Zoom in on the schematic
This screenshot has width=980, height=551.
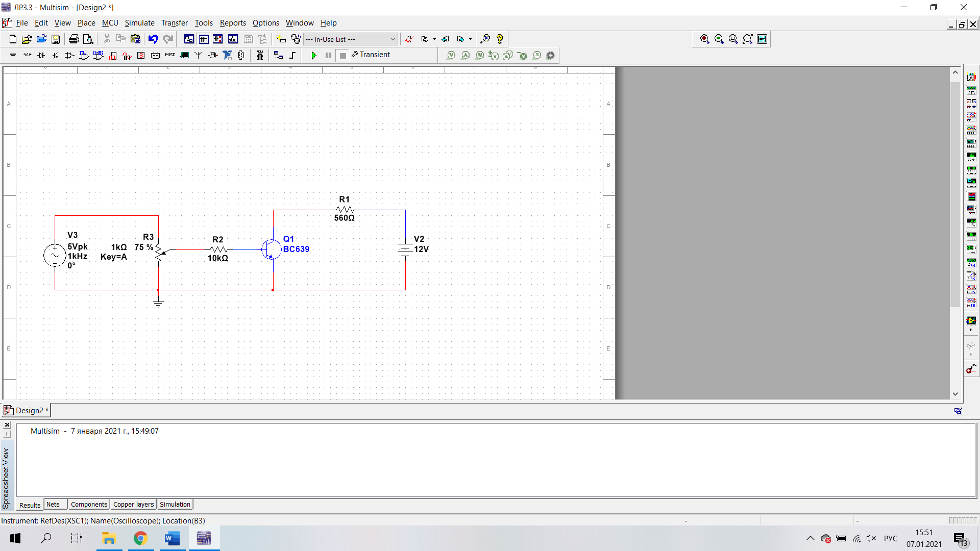(x=705, y=39)
